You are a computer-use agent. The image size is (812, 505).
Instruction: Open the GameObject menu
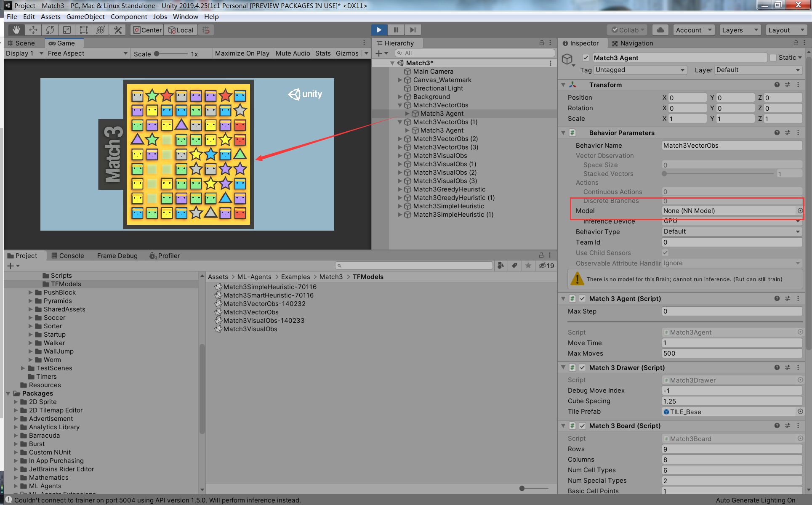[x=85, y=16]
